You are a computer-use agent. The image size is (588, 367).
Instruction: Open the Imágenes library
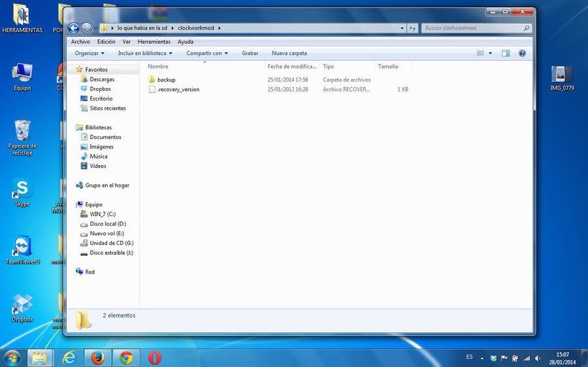pos(101,146)
